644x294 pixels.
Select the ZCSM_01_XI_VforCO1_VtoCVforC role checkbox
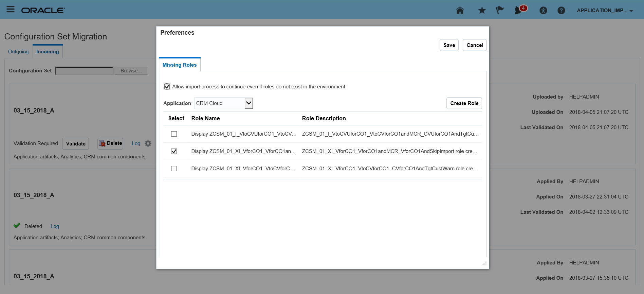(x=174, y=169)
